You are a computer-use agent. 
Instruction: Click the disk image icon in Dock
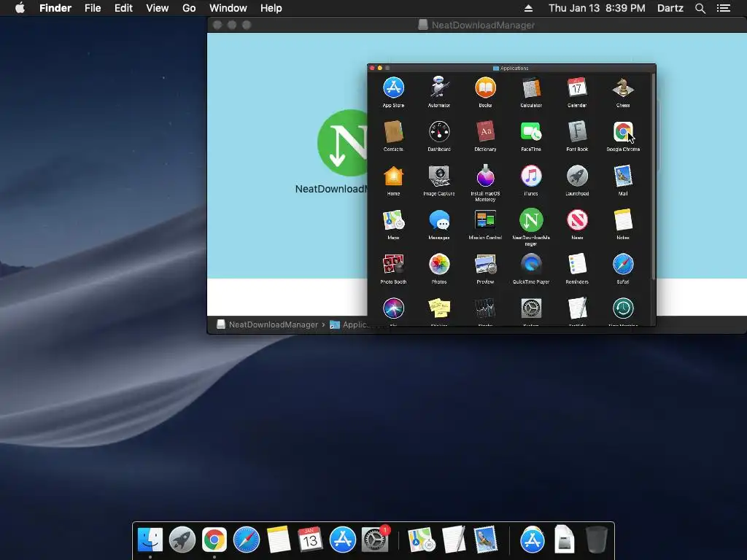564,540
